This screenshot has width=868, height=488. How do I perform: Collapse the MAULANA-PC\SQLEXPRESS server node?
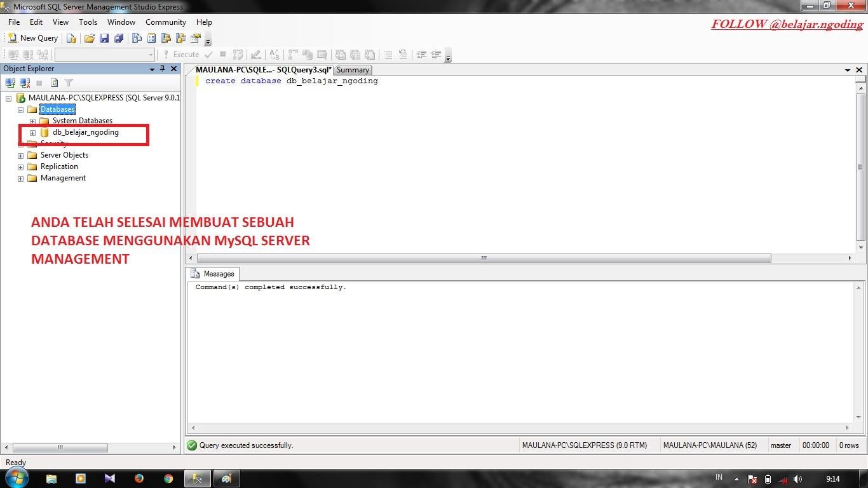(8, 98)
